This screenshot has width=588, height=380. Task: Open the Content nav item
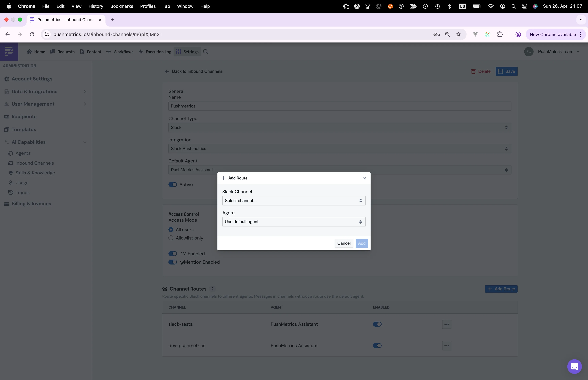click(x=91, y=52)
